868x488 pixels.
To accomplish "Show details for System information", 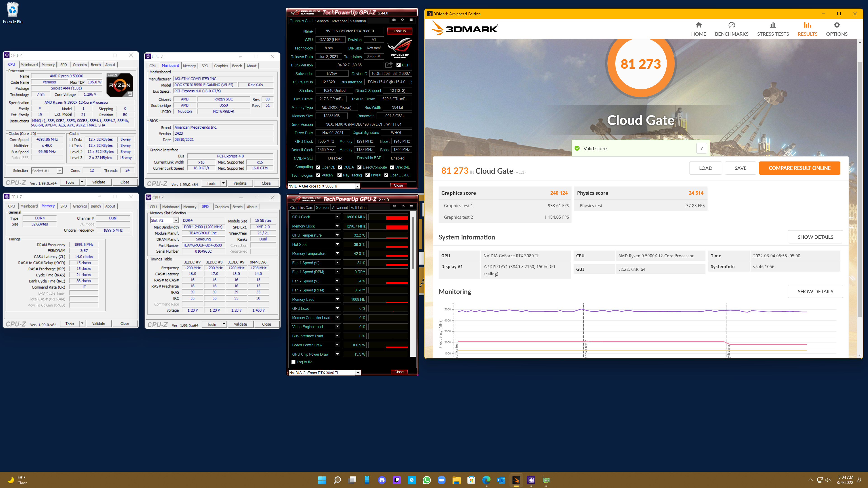I will pos(815,237).
